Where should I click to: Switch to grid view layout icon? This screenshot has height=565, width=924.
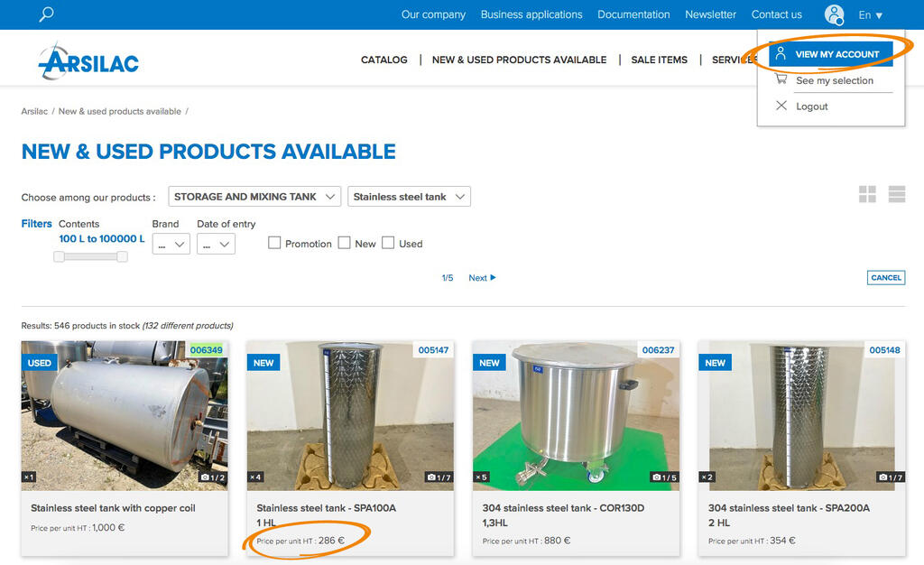(867, 194)
